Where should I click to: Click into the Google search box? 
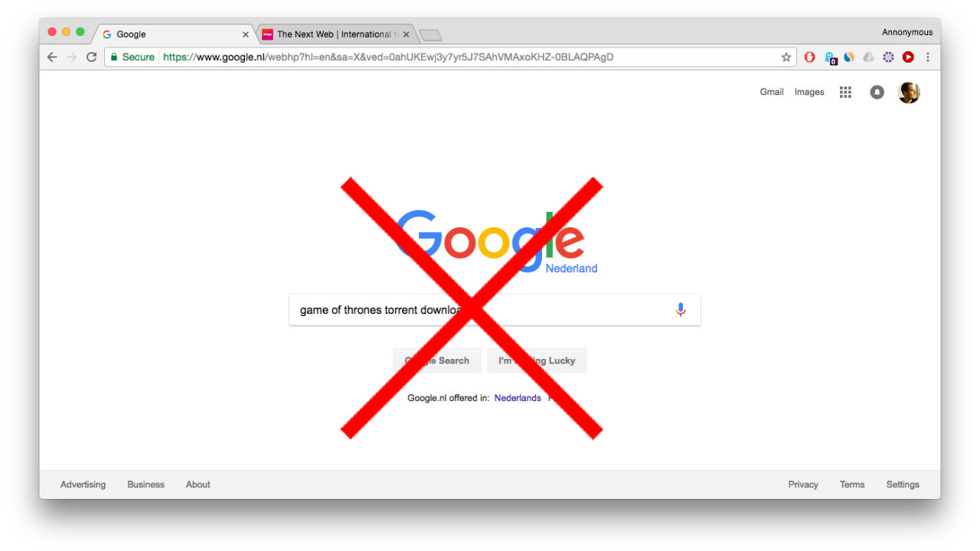(495, 310)
